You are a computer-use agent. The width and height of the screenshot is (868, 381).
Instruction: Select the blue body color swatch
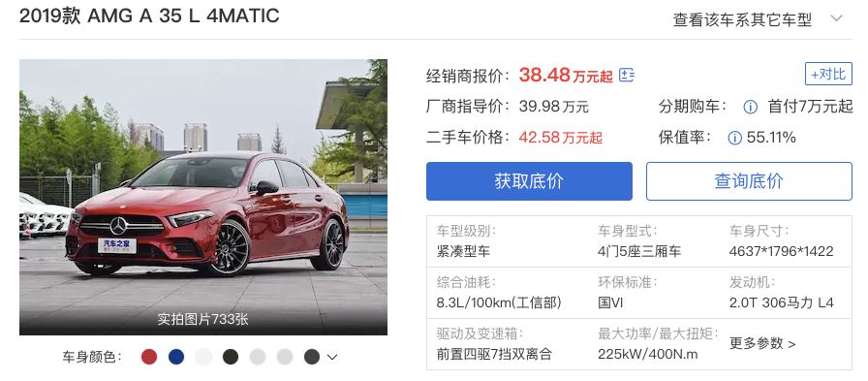(x=176, y=357)
